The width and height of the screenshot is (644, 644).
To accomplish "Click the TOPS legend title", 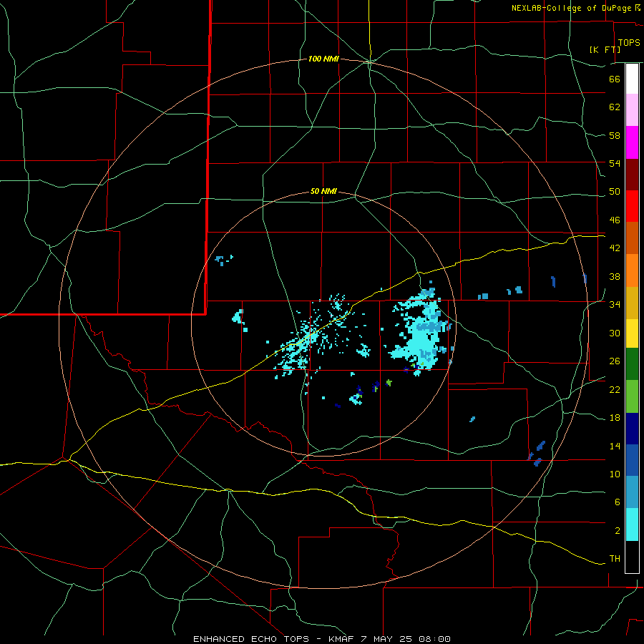I will [x=629, y=43].
